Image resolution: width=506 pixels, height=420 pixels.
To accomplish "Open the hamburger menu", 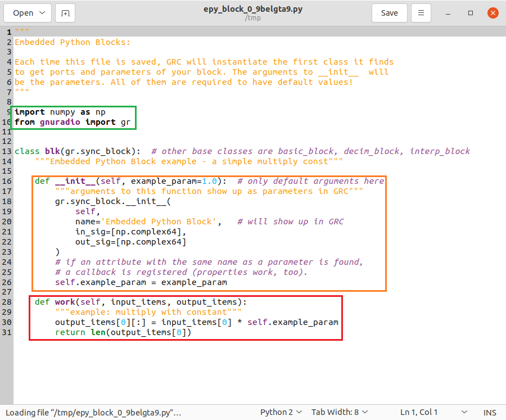I will click(421, 13).
